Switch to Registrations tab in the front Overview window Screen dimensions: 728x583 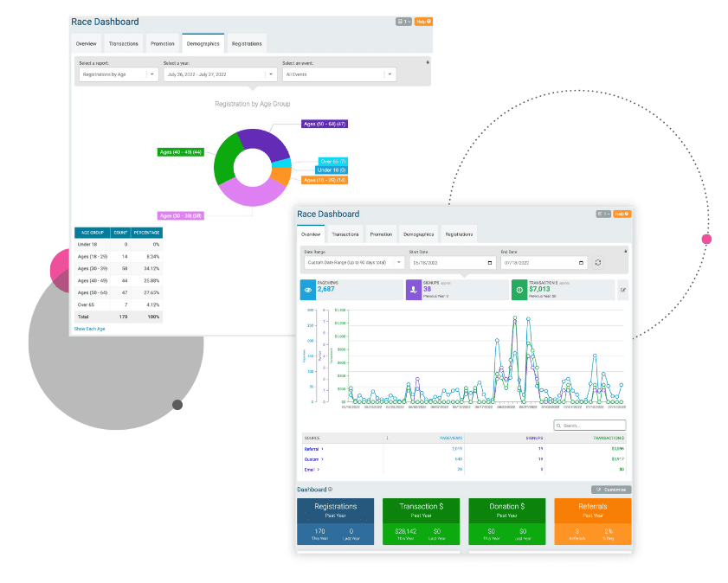coord(459,234)
